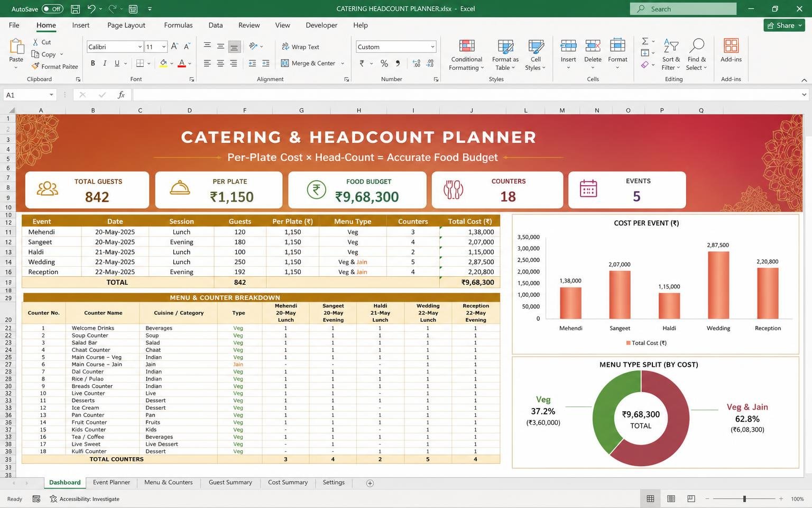Image resolution: width=812 pixels, height=508 pixels.
Task: Click the Font Color red A swatch
Action: (182, 63)
